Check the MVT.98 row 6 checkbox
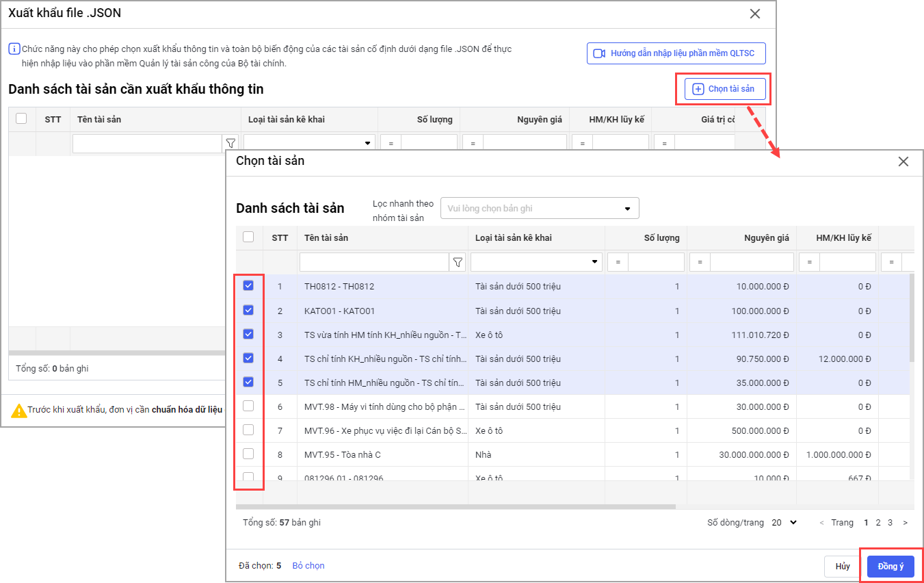924x583 pixels. point(248,406)
